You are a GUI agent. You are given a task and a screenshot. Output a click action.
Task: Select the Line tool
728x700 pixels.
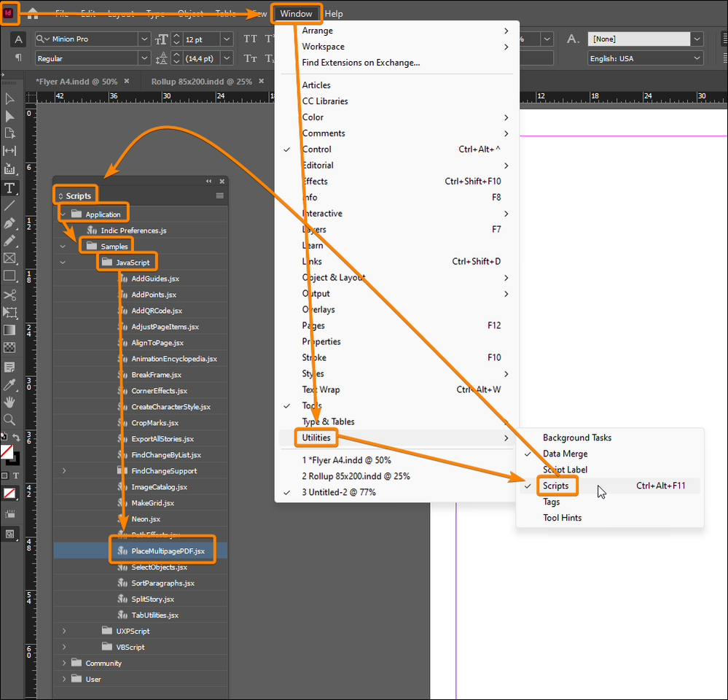click(x=9, y=206)
